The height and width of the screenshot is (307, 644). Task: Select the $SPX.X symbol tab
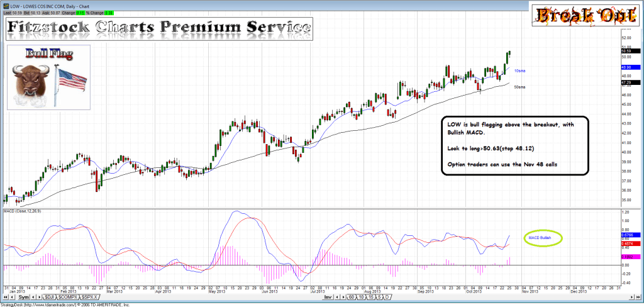click(89, 296)
